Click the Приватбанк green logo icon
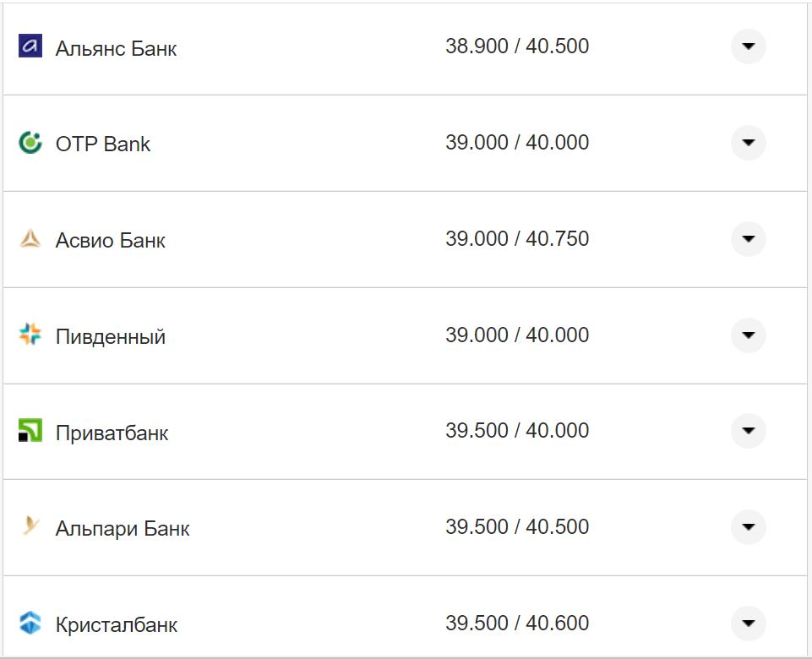This screenshot has height=659, width=812. 30,432
